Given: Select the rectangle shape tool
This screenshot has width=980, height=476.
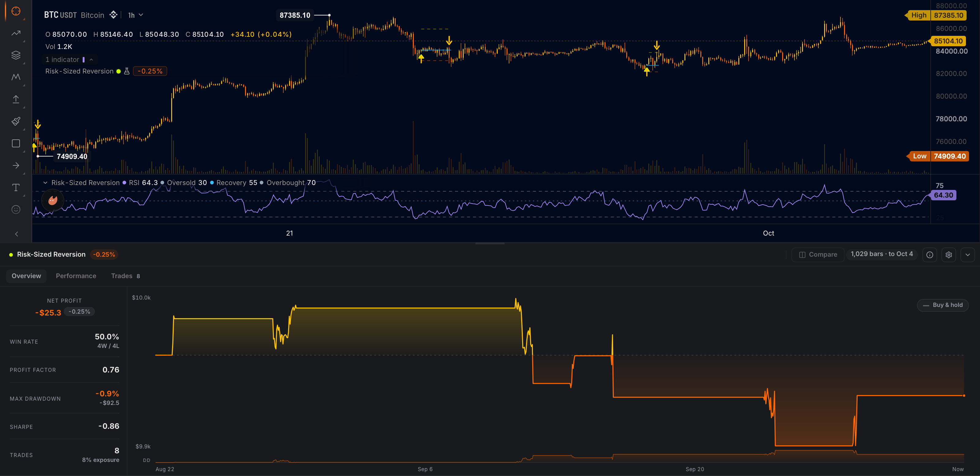Looking at the screenshot, I should tap(16, 143).
